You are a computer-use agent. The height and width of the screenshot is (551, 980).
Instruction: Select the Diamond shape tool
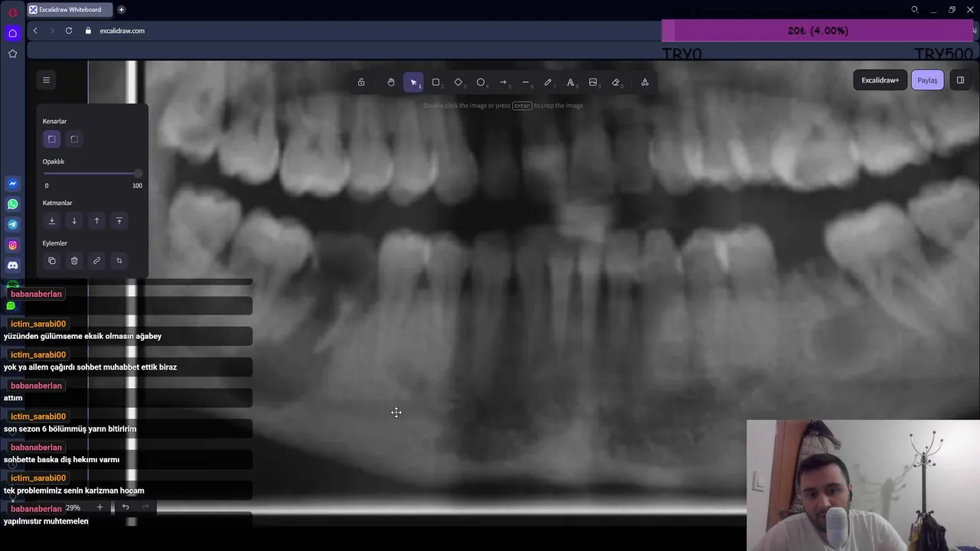pos(458,83)
